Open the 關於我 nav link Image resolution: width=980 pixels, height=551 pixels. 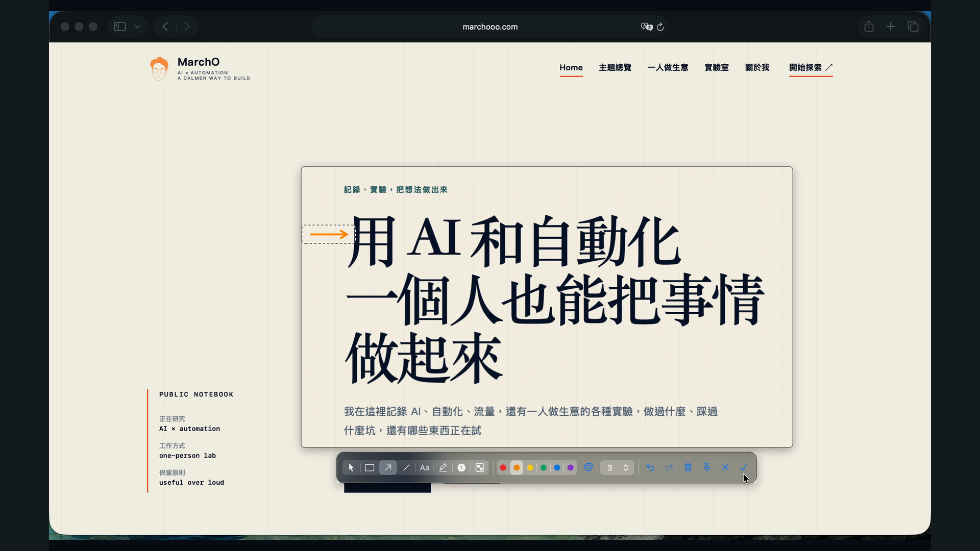click(x=757, y=67)
